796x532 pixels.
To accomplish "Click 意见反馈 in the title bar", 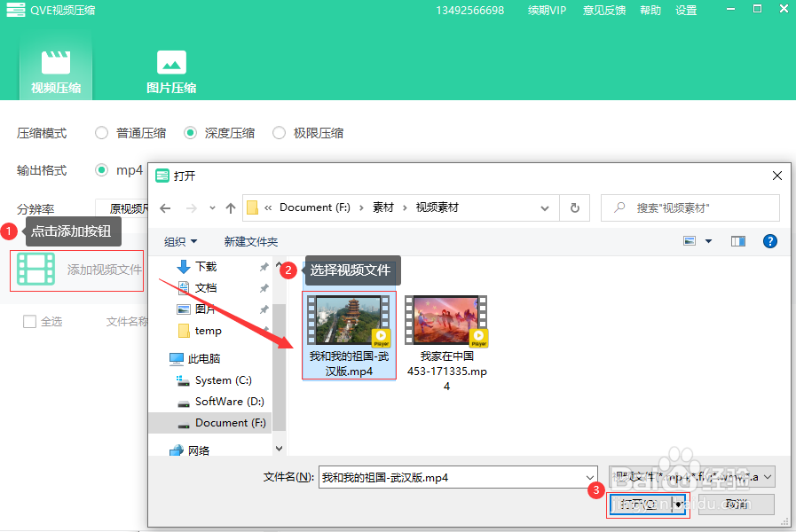I will (604, 10).
